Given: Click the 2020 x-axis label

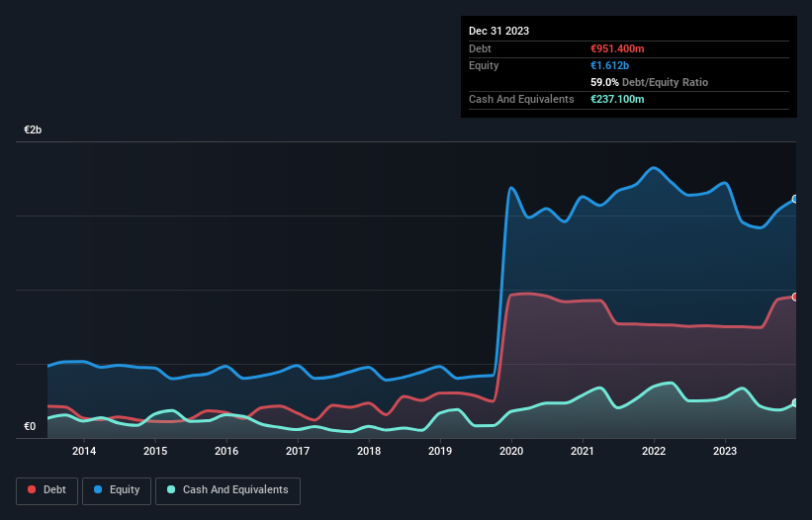Looking at the screenshot, I should (511, 451).
